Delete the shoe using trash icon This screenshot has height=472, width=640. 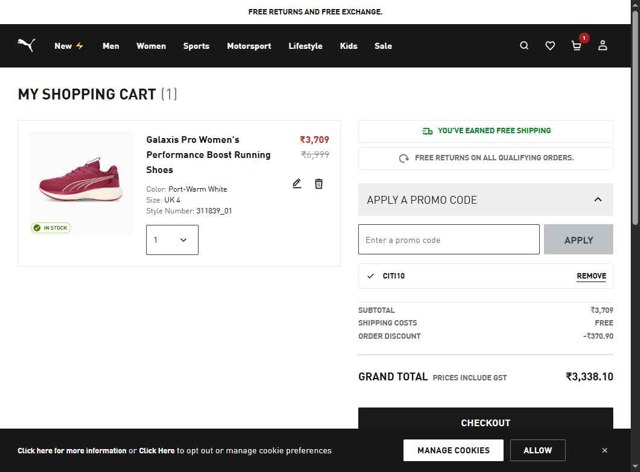(x=319, y=184)
